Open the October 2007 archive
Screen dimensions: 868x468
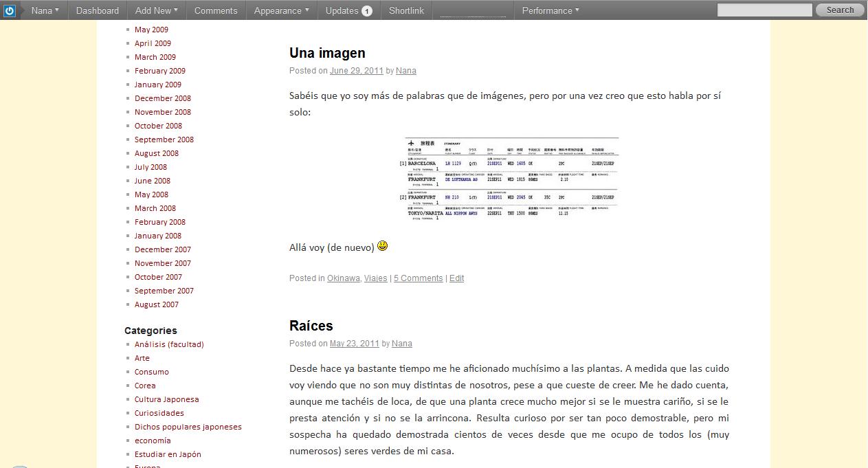pos(159,277)
